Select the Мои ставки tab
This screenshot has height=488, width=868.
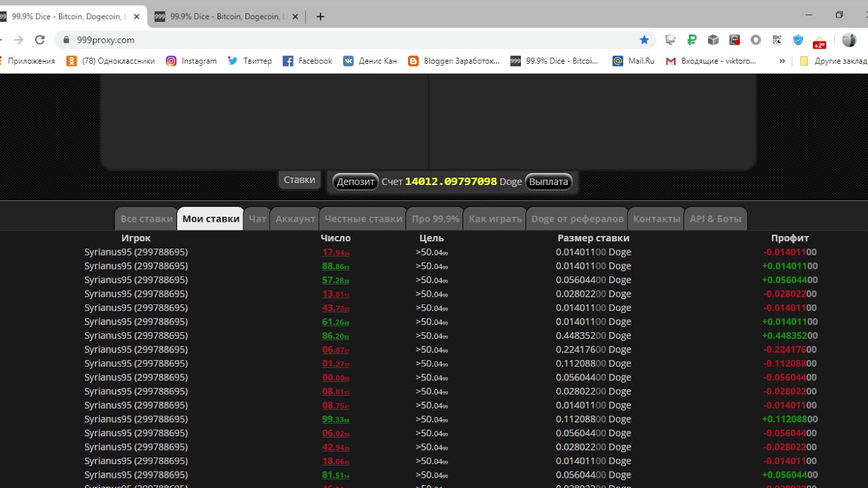(211, 219)
